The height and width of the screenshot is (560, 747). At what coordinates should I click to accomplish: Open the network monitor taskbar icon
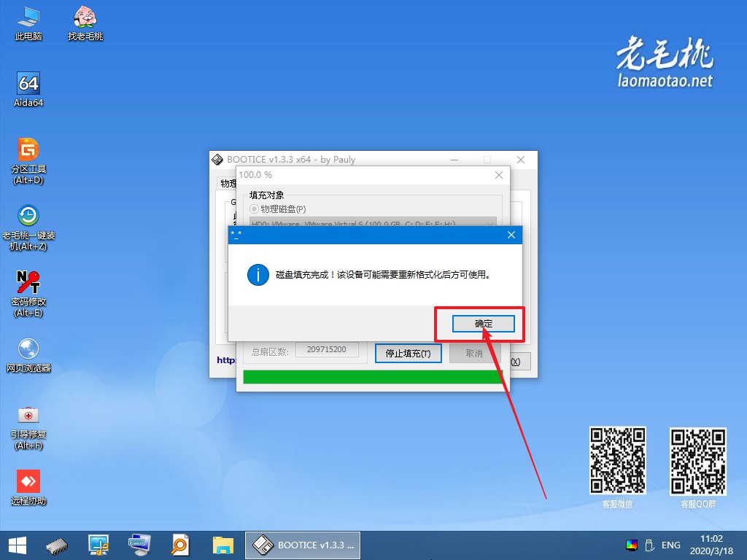[x=98, y=545]
